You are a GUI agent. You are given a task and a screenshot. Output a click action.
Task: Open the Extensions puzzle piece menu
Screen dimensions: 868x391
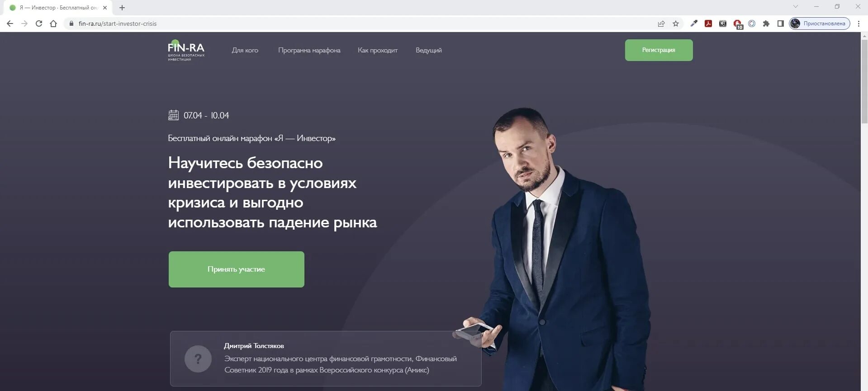tap(766, 24)
